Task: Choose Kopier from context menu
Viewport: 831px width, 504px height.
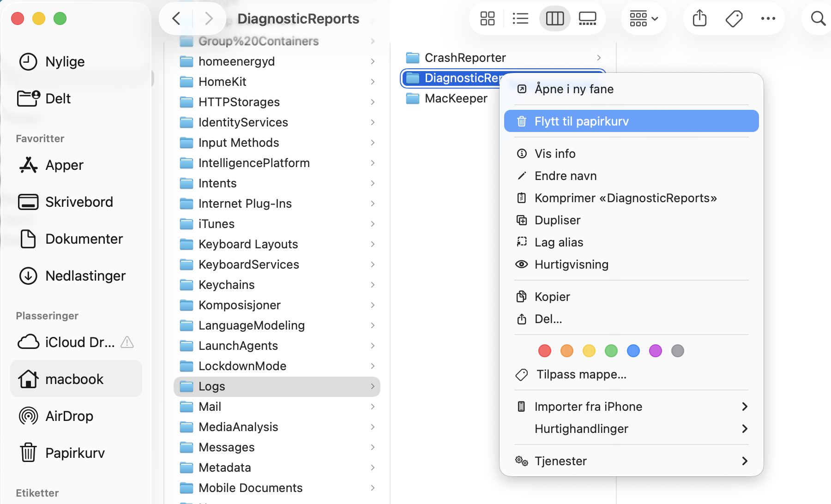Action: [x=631, y=297]
